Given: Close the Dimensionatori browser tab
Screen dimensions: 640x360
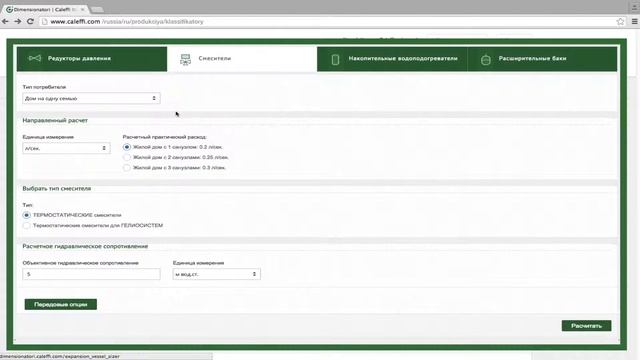Looking at the screenshot, I should coord(82,9).
